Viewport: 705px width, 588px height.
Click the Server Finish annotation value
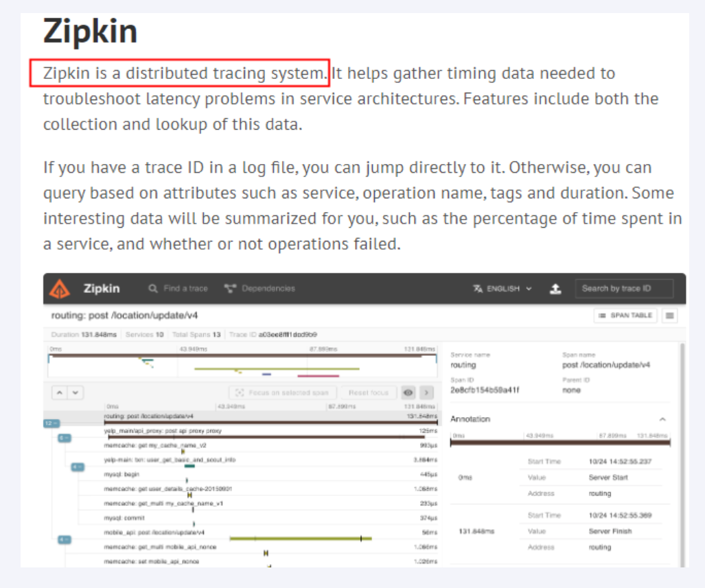tap(610, 531)
